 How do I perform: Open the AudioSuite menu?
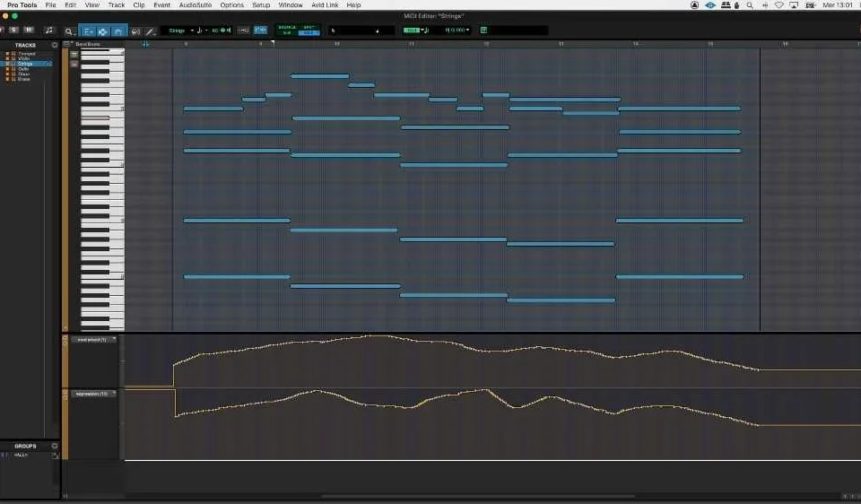195,5
